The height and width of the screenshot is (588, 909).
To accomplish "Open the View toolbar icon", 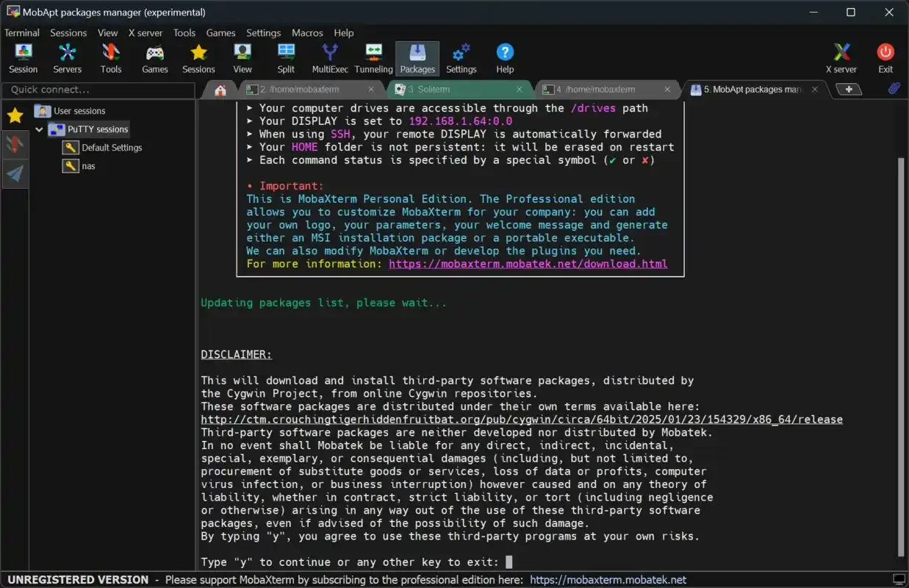I will pos(242,58).
